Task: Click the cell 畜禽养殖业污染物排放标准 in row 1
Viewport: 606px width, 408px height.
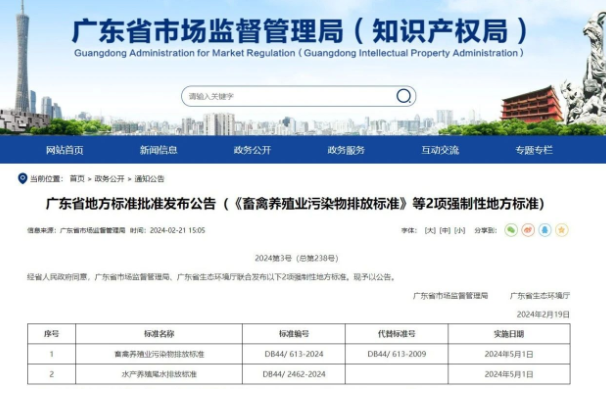Action: coord(159,354)
